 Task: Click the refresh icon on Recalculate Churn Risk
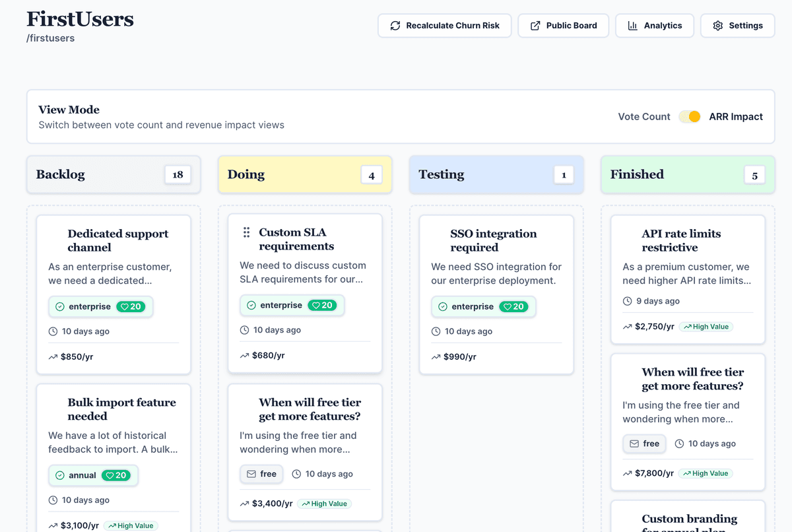(x=395, y=25)
